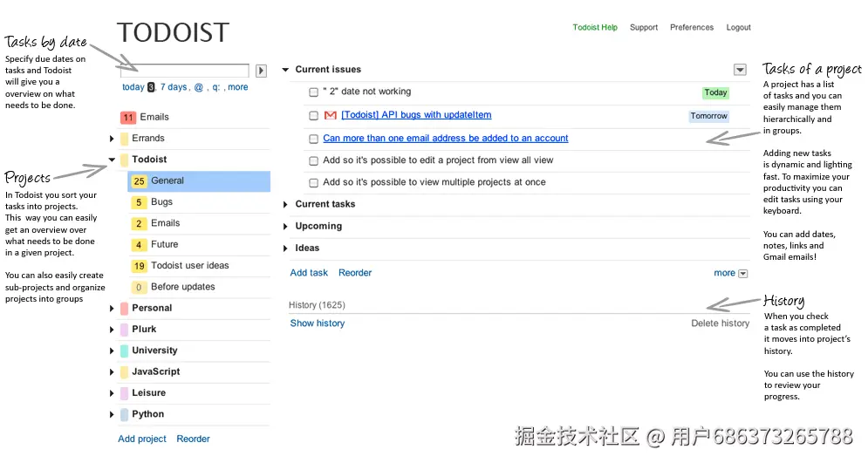The width and height of the screenshot is (868, 463).
Task: Click the 5 count badge for Bugs
Action: pos(139,202)
